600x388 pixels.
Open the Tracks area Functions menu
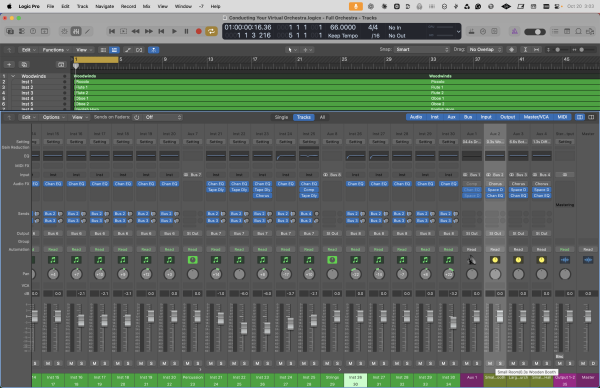tap(55, 50)
